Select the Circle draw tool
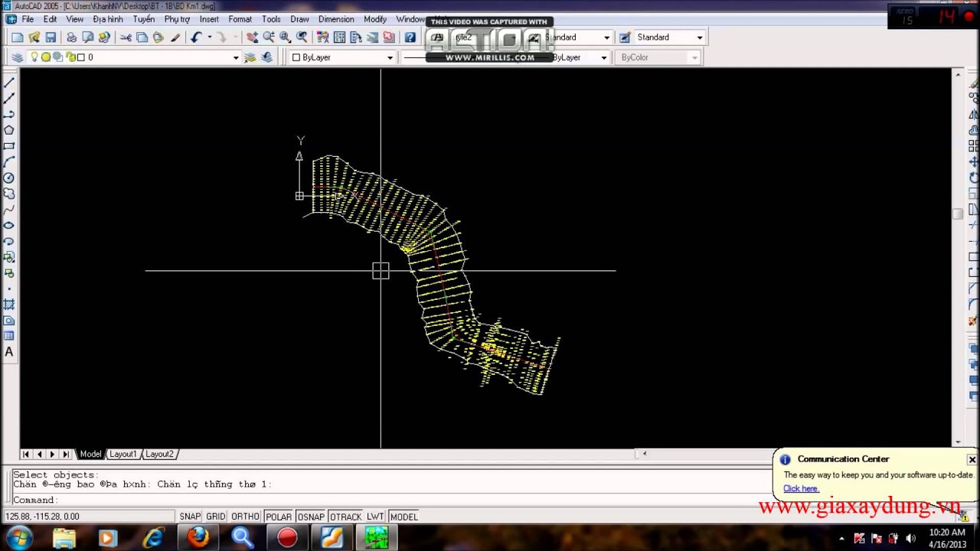This screenshot has width=980, height=551. coord(9,178)
